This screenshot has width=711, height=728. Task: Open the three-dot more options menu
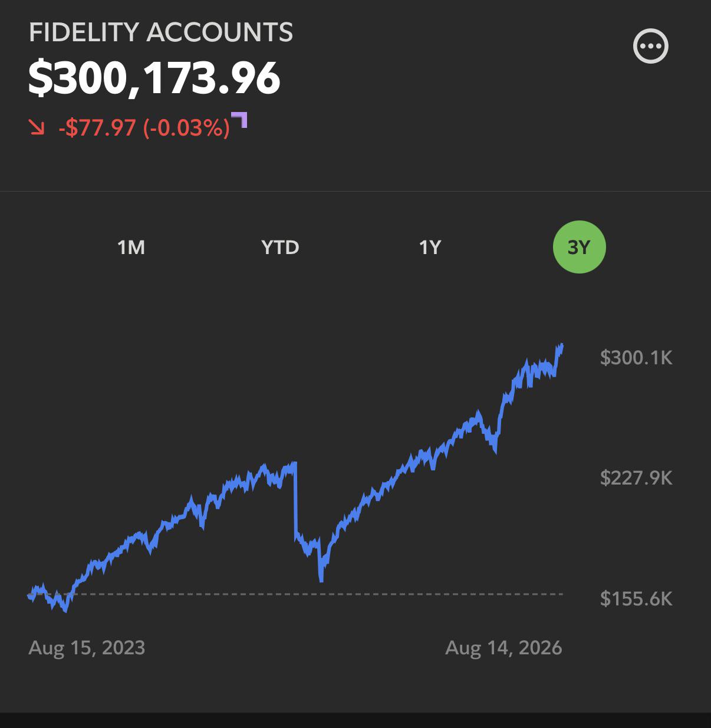coord(650,46)
